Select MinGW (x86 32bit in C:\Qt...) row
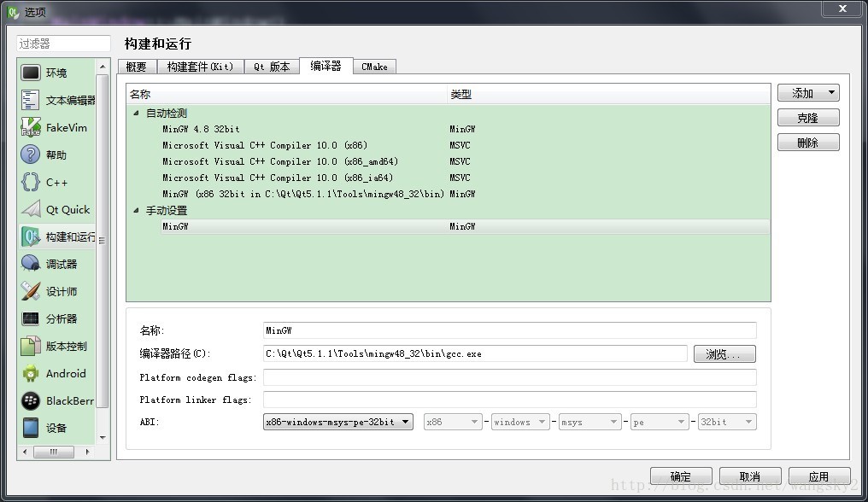This screenshot has height=502, width=868. coord(449,194)
